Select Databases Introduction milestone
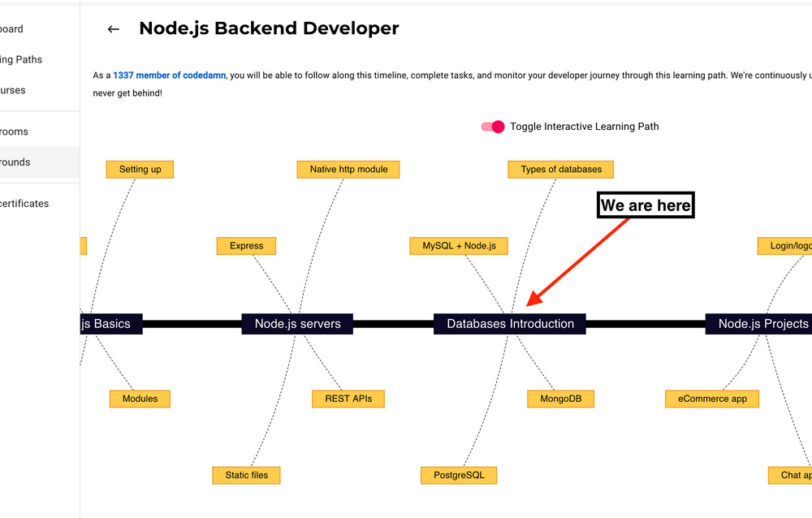The width and height of the screenshot is (812, 518). (510, 324)
